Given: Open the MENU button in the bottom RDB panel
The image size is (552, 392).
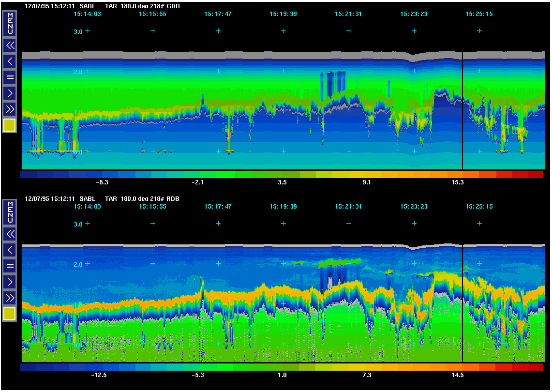Looking at the screenshot, I should (10, 212).
